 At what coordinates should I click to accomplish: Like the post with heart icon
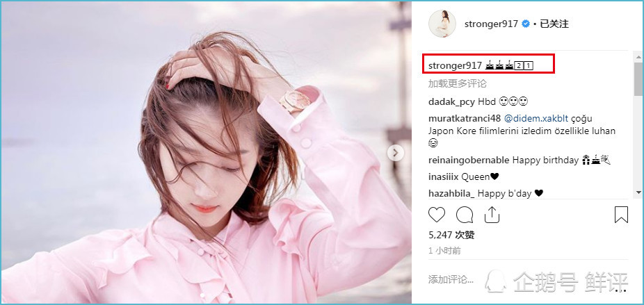pyautogui.click(x=437, y=215)
